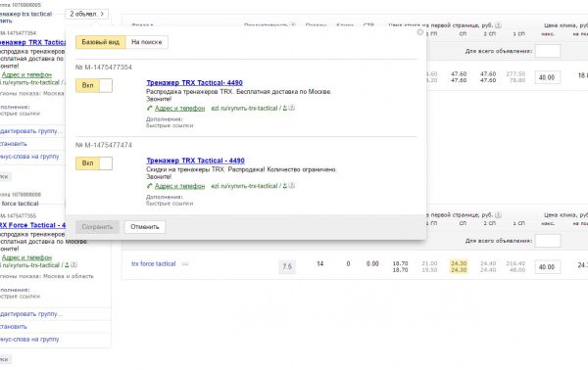The image size is (588, 370).
Task: Click help icon after URL in Force Tactical left ad
Action: [x=73, y=264]
